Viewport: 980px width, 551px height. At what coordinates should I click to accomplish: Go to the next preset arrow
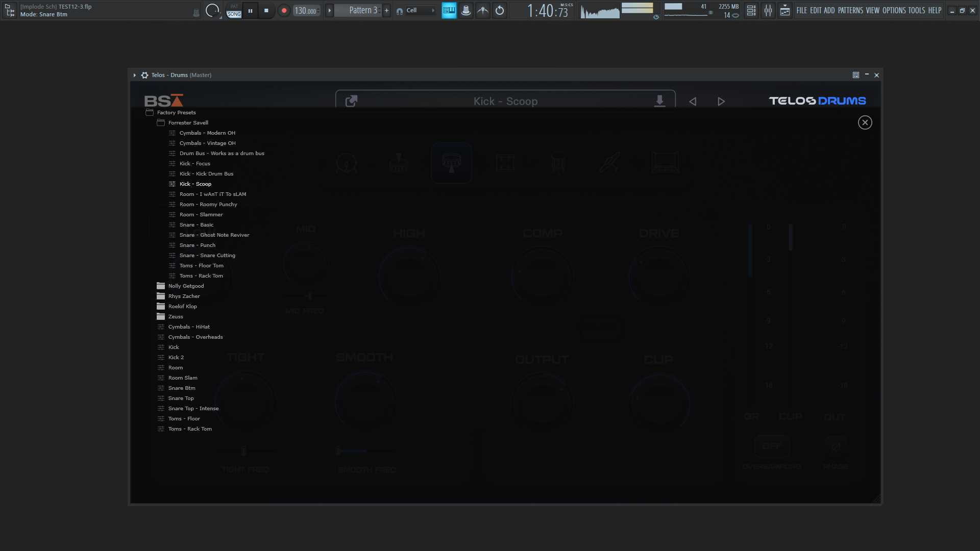pos(721,102)
